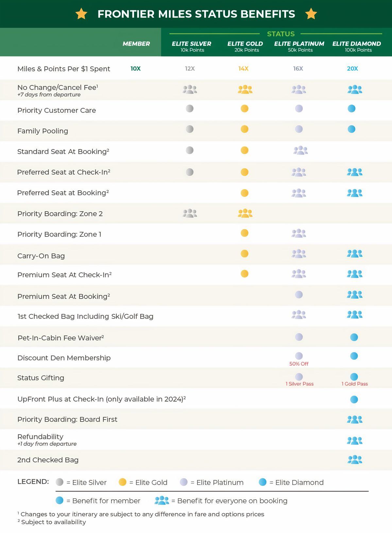Click the red '50% Off' label
The image size is (392, 533).
299,364
